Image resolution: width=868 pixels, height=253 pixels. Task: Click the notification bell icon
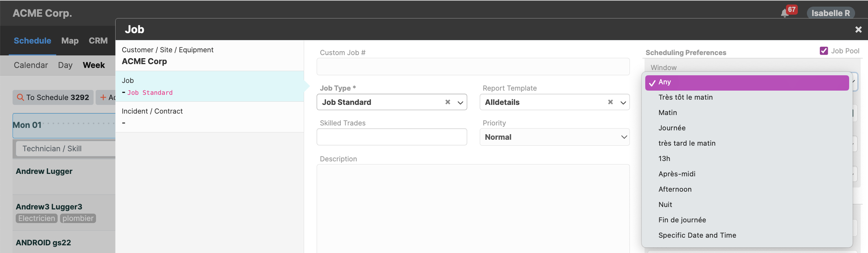[785, 13]
